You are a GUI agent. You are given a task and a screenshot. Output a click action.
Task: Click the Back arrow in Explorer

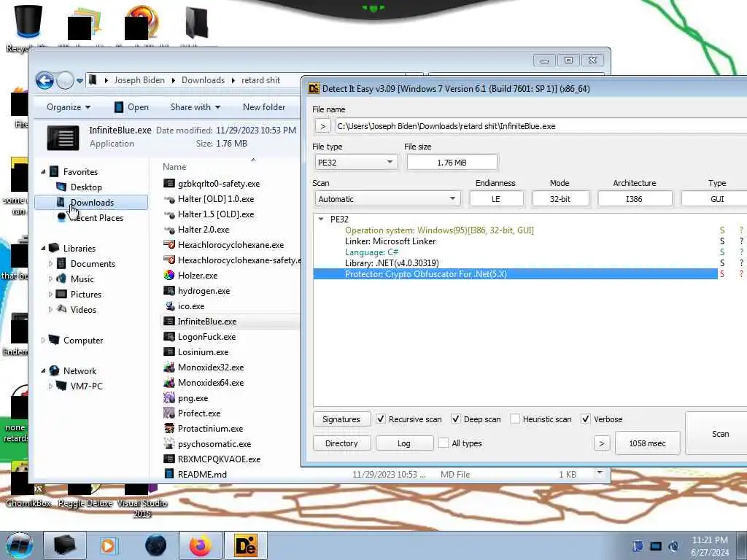pyautogui.click(x=44, y=80)
